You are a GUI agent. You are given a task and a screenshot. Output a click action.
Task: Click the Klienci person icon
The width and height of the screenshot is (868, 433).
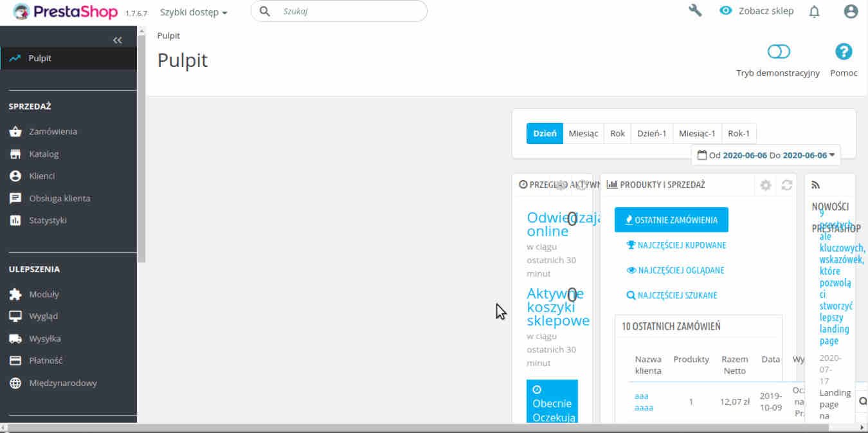coord(15,176)
